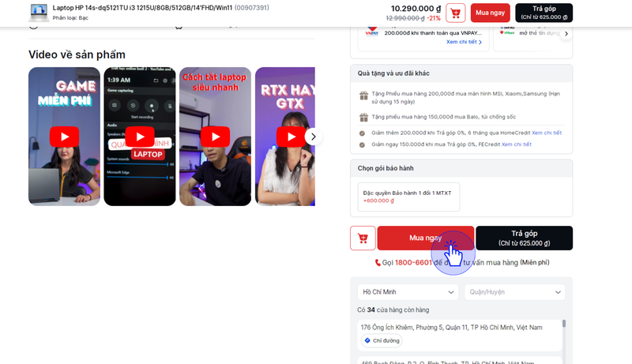Click the badge icon beside HomeCredit discount
Image resolution: width=632 pixels, height=364 pixels.
click(362, 133)
